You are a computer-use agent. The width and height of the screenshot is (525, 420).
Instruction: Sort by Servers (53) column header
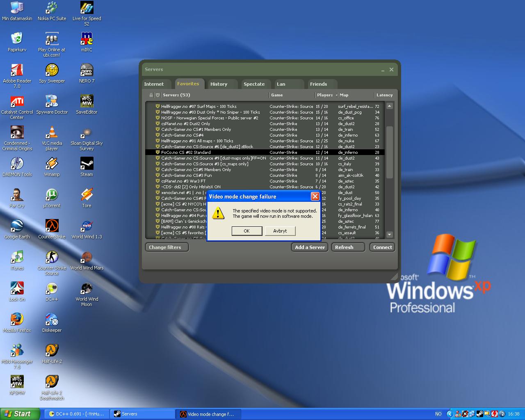(x=215, y=95)
